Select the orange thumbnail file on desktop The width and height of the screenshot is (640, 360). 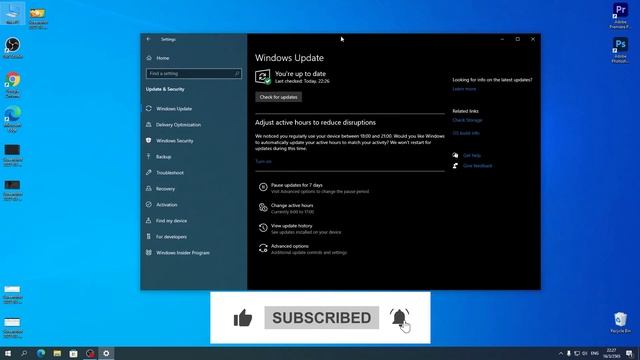pos(38,18)
